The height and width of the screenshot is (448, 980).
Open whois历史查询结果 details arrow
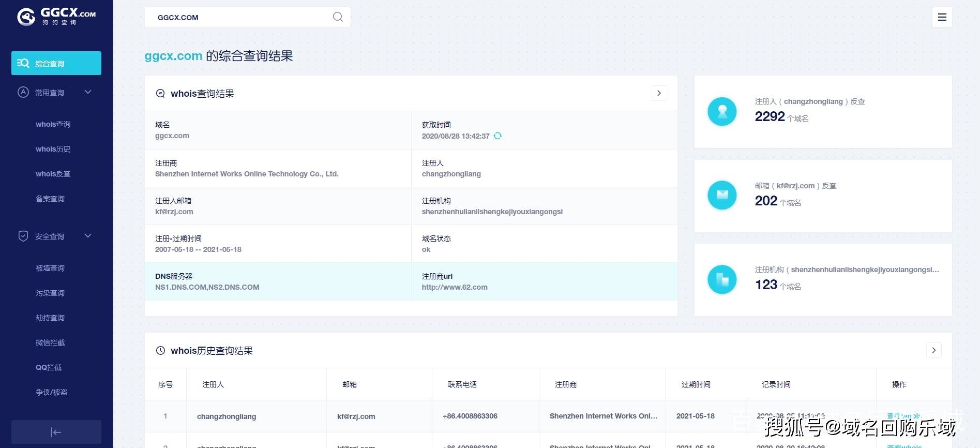(933, 350)
